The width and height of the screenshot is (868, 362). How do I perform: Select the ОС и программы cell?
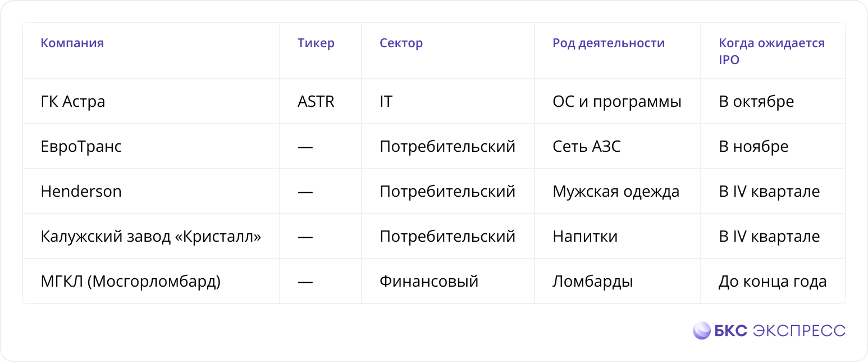[x=617, y=102]
